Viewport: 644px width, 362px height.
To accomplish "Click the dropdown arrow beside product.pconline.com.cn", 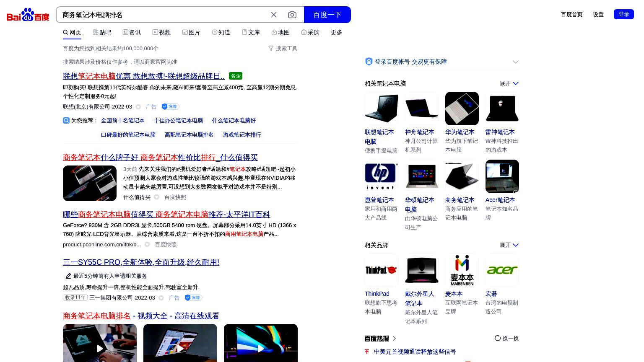I will point(147,244).
